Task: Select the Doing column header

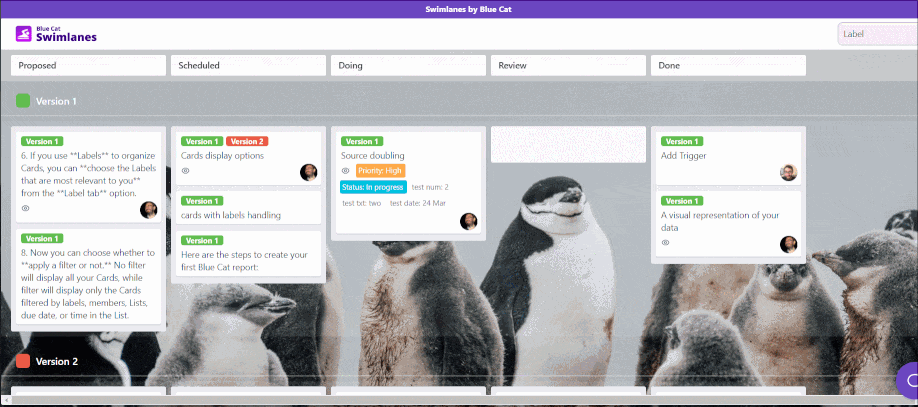Action: (408, 66)
